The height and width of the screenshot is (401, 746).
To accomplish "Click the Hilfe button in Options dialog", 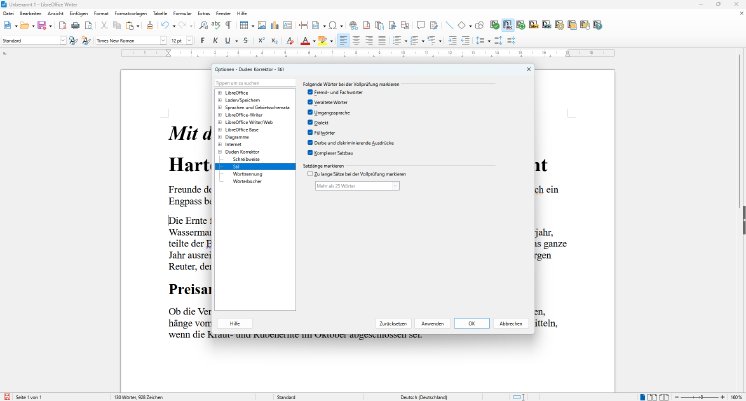I will (235, 323).
